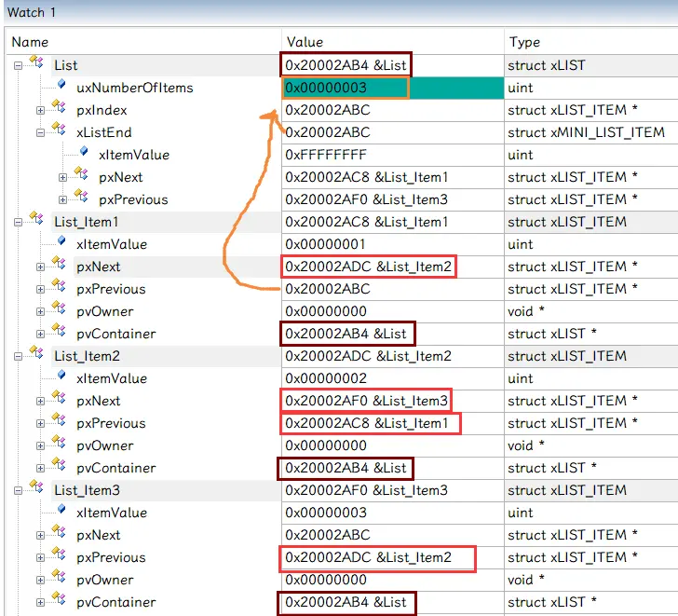This screenshot has width=678, height=616.
Task: Expand the pxIndex pointer node
Action: 41,110
